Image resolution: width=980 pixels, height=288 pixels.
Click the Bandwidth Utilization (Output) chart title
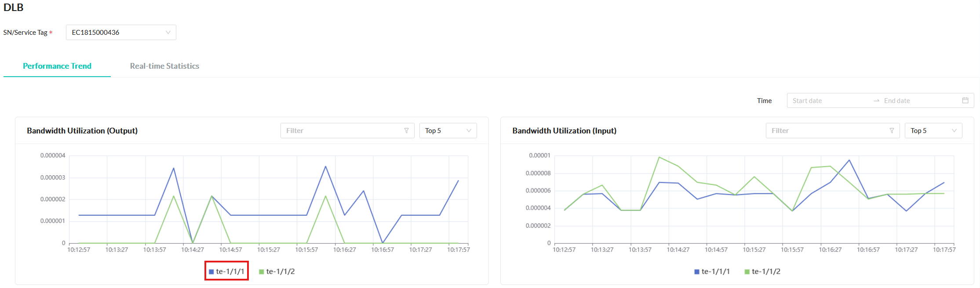(x=82, y=131)
